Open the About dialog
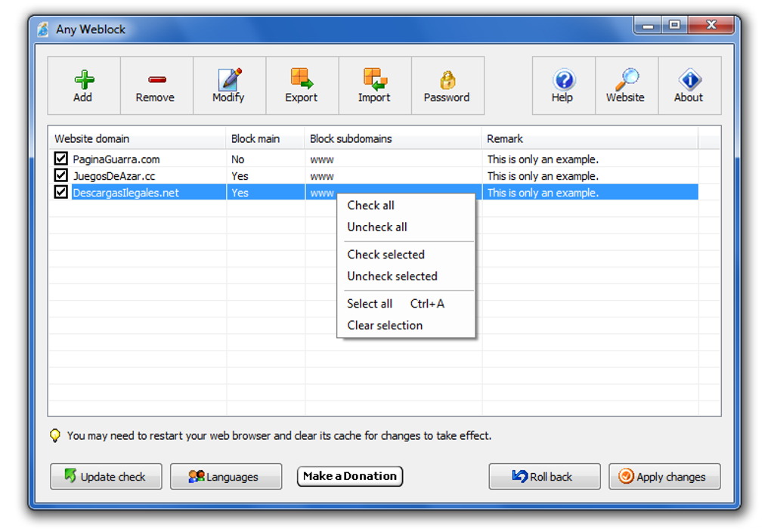Screen dimensions: 771x532 tap(689, 85)
